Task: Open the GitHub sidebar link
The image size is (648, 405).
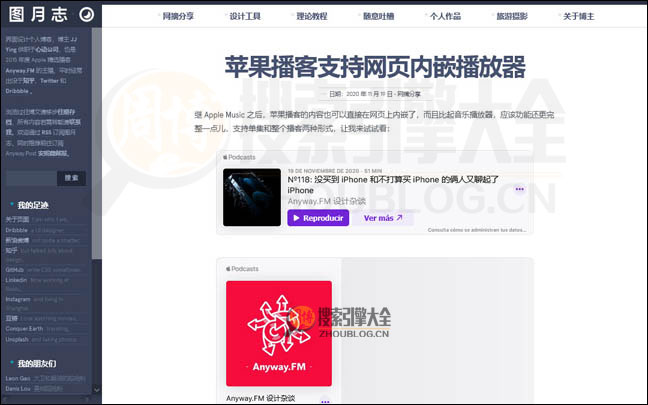Action: click(14, 269)
